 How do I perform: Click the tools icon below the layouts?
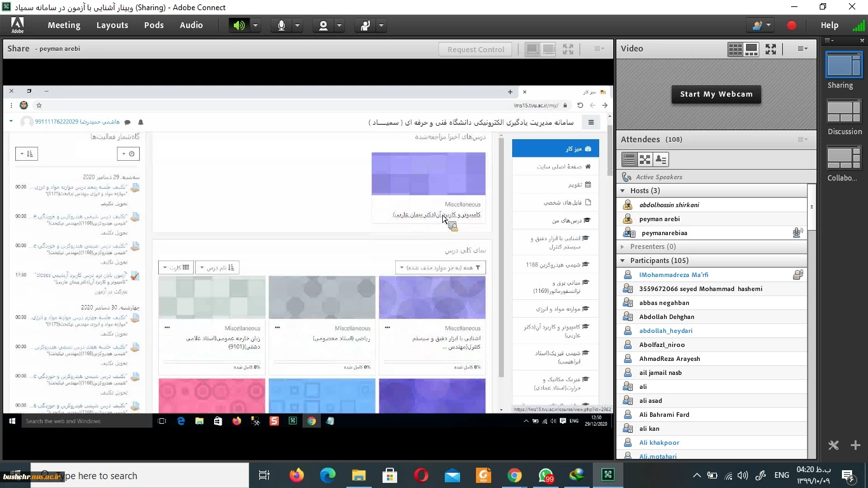point(834,445)
